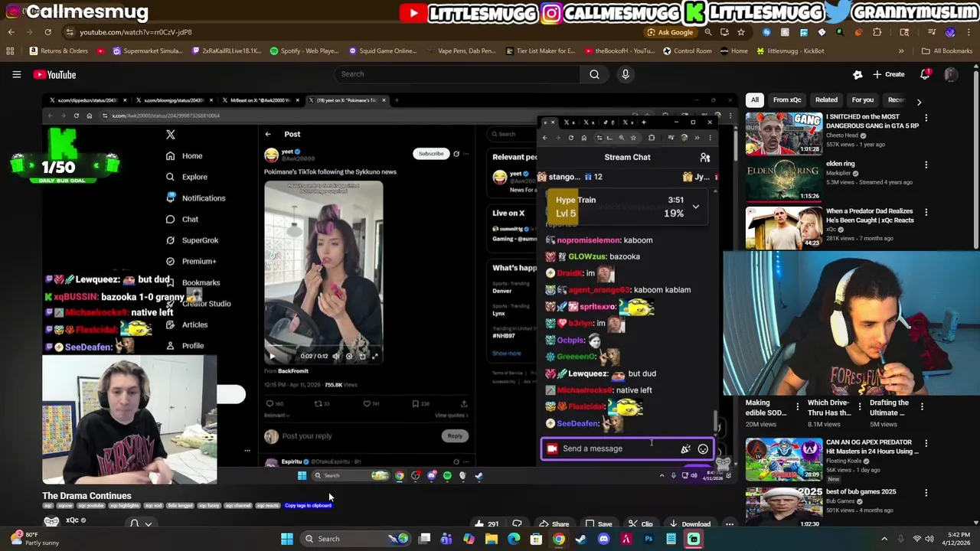Screen dimensions: 980x551
Task: Reload the page in Chrome
Action: click(47, 32)
